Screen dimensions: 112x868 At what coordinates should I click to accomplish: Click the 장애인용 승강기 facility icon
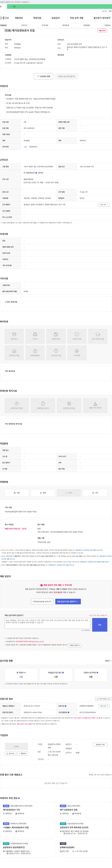tap(43, 403)
